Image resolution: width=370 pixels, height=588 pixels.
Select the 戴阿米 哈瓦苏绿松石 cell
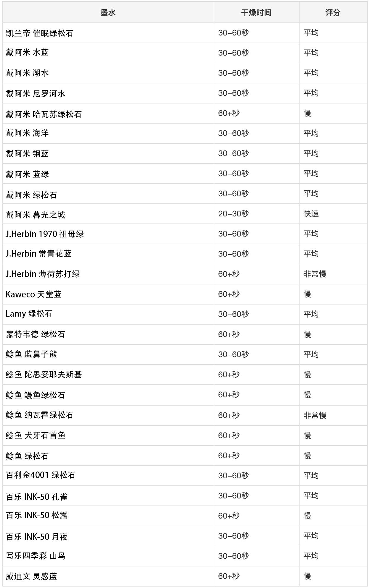point(44,114)
